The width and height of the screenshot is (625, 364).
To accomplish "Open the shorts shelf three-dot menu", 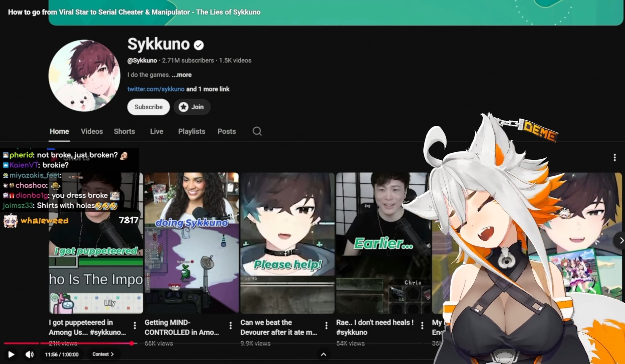I will tap(615, 157).
